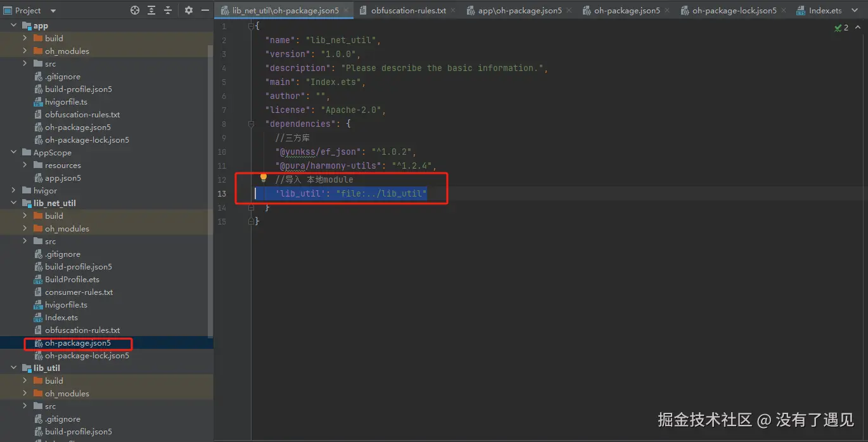Switch to the obfuscation-rules.txt tab
Viewport: 868px width, 442px height.
click(x=409, y=11)
